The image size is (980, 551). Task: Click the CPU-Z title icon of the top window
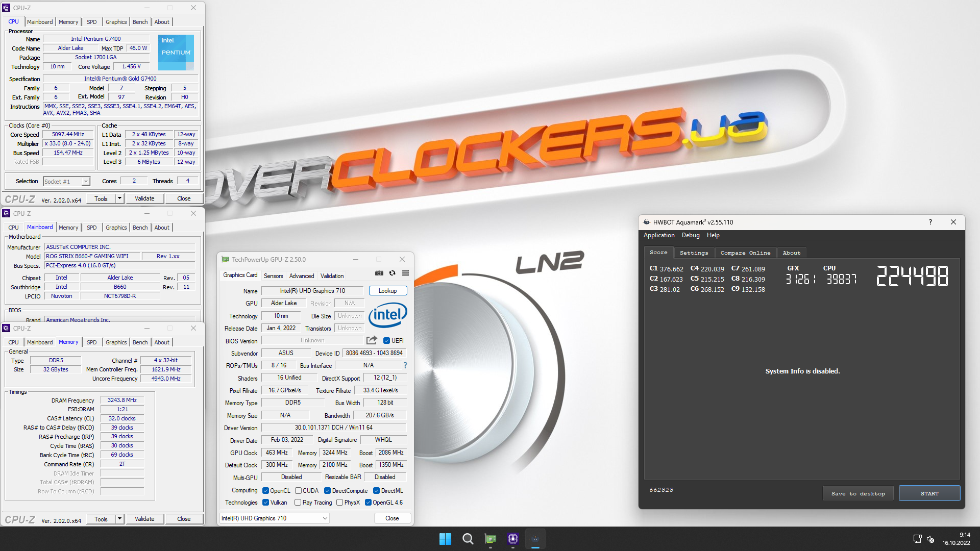coord(7,8)
